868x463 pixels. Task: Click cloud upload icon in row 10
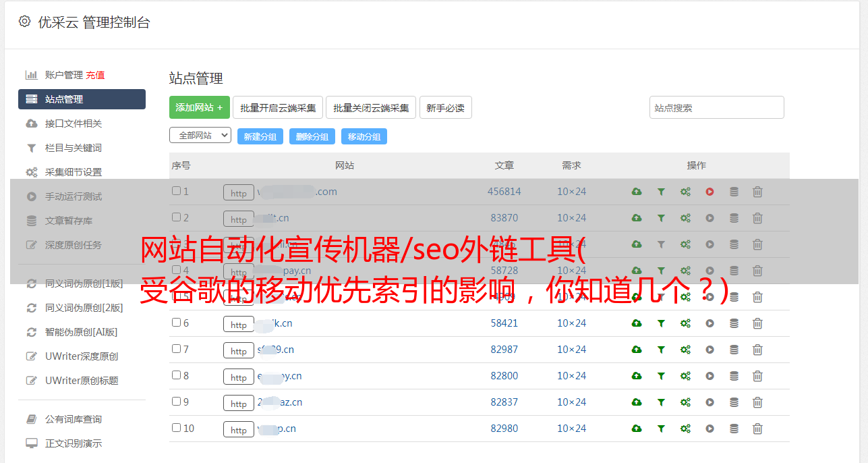pyautogui.click(x=637, y=429)
